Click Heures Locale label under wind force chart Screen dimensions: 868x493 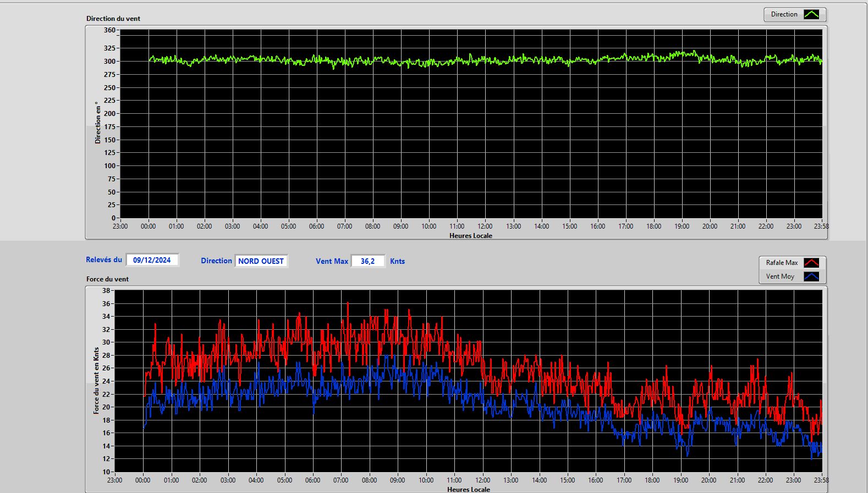[x=469, y=489]
